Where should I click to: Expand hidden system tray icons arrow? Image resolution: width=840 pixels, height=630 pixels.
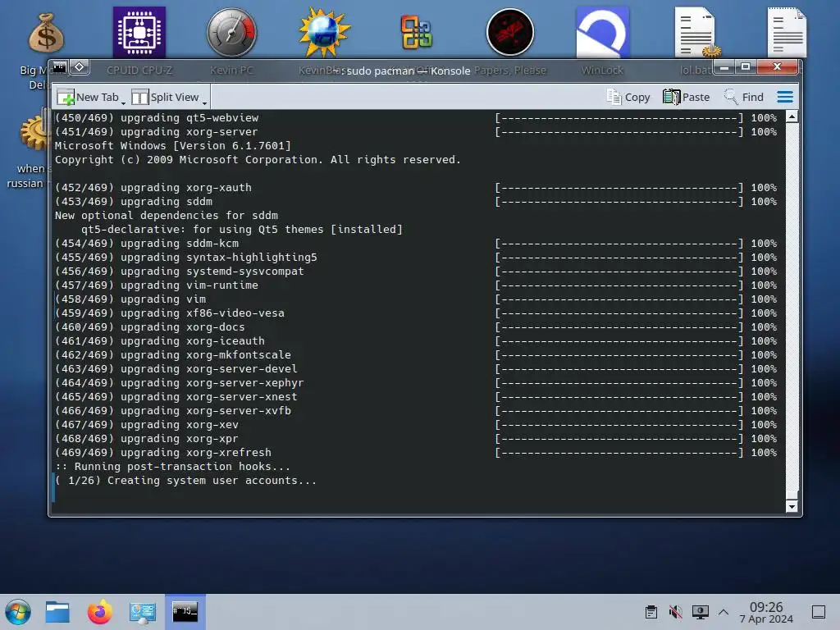(x=724, y=612)
